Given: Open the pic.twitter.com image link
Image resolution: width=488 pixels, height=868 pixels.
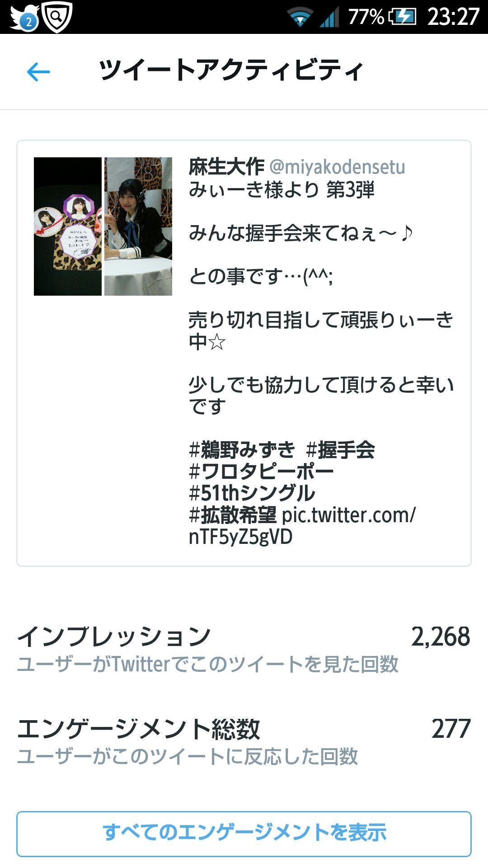Looking at the screenshot, I should pos(302,526).
